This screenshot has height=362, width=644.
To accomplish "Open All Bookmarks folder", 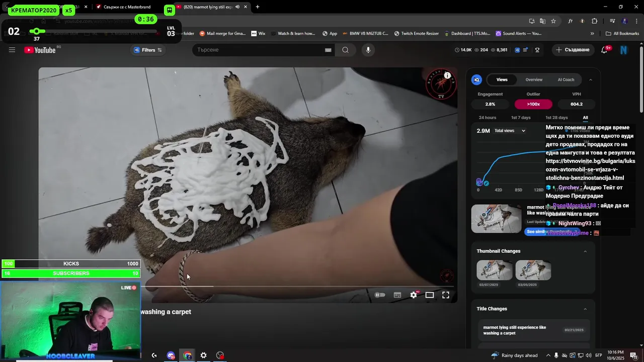I will pos(622,34).
